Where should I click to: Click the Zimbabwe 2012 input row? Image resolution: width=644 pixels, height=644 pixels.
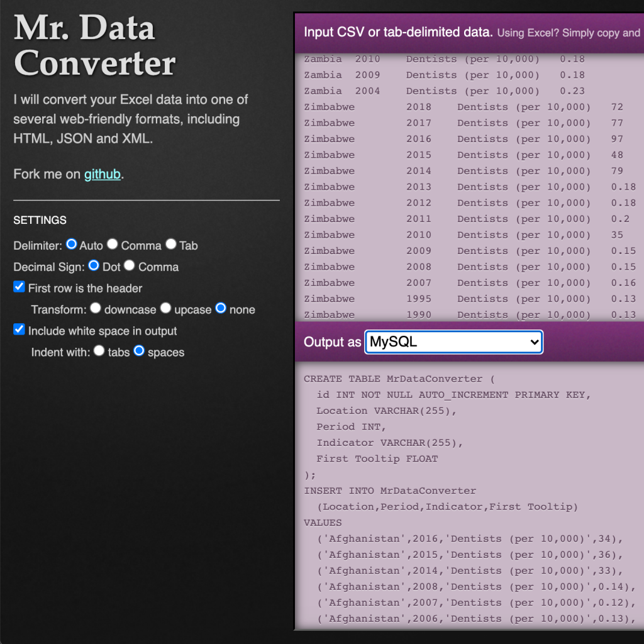click(x=470, y=204)
